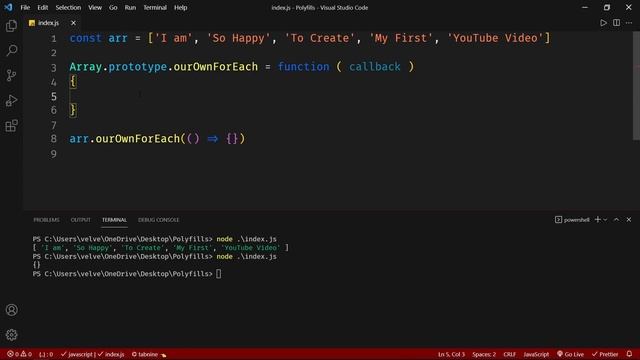Open the Extensions view
Screen dimensions: 640x360
11,126
